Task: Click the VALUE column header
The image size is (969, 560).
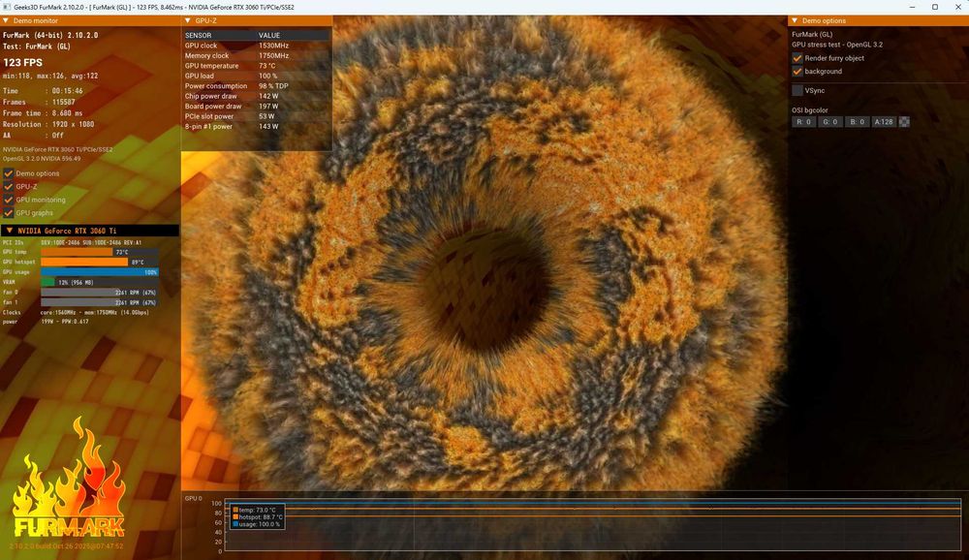Action: pos(268,35)
